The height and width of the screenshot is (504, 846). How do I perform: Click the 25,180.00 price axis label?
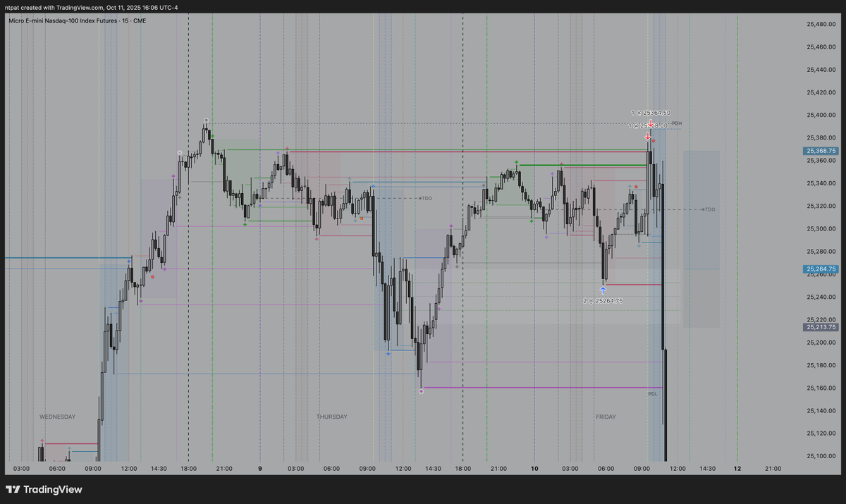[x=821, y=365]
